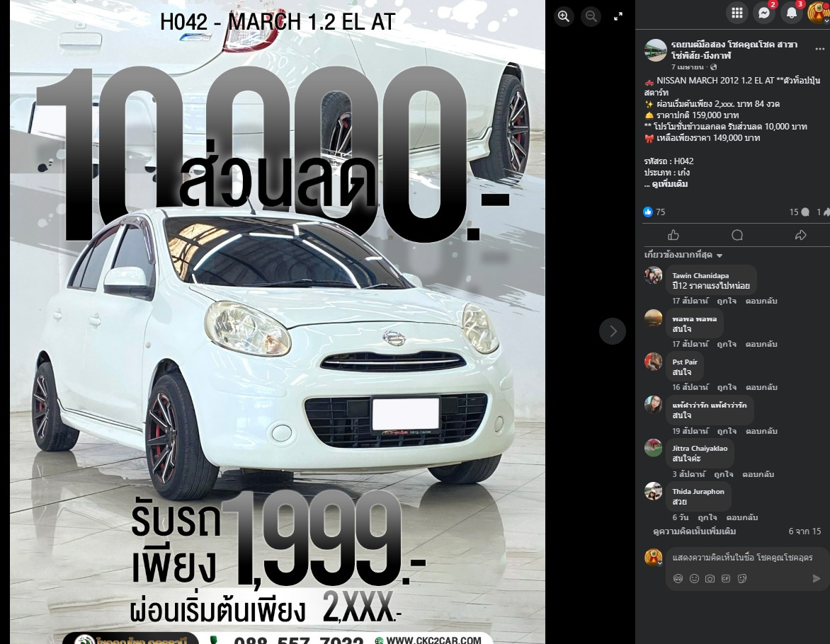Screen dimensions: 830x644
Task: Like Thida Juraphon's comment
Action: (707, 517)
